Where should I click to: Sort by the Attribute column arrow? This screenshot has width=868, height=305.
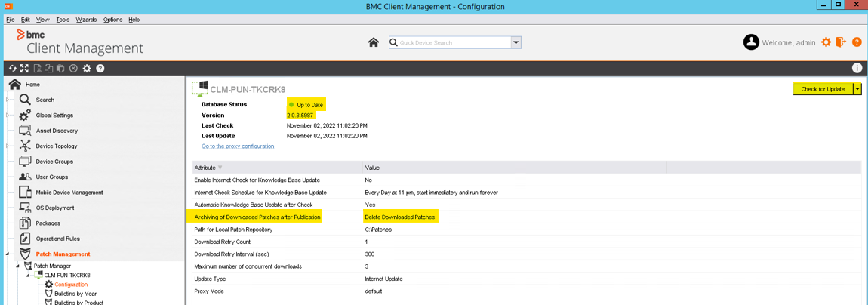220,167
